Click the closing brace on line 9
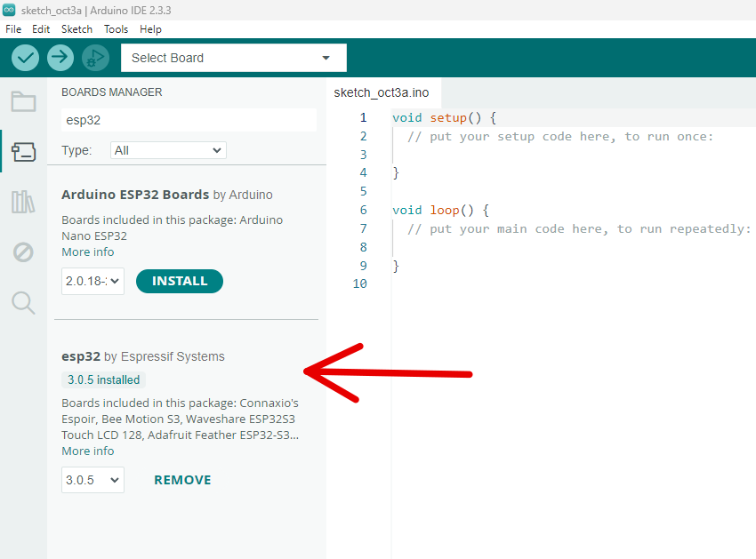This screenshot has width=756, height=559. click(396, 266)
